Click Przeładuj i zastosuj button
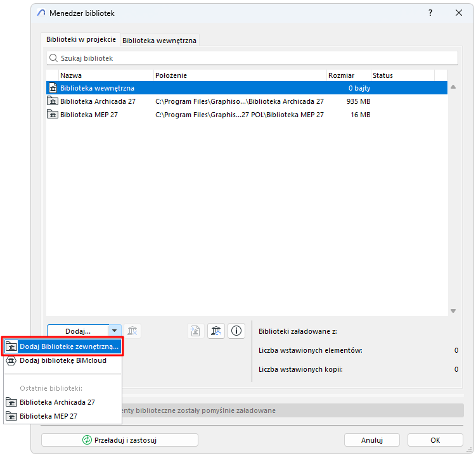Screen dimensions: 476x456 [x=120, y=440]
